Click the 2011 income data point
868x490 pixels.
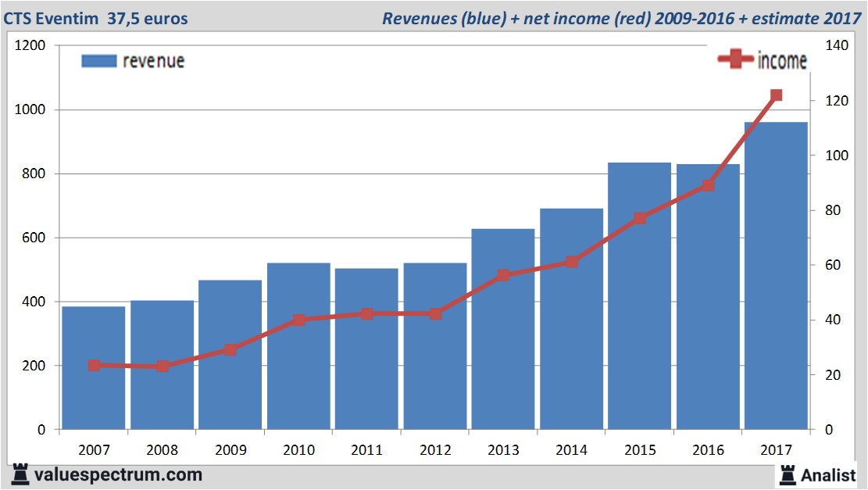[367, 314]
